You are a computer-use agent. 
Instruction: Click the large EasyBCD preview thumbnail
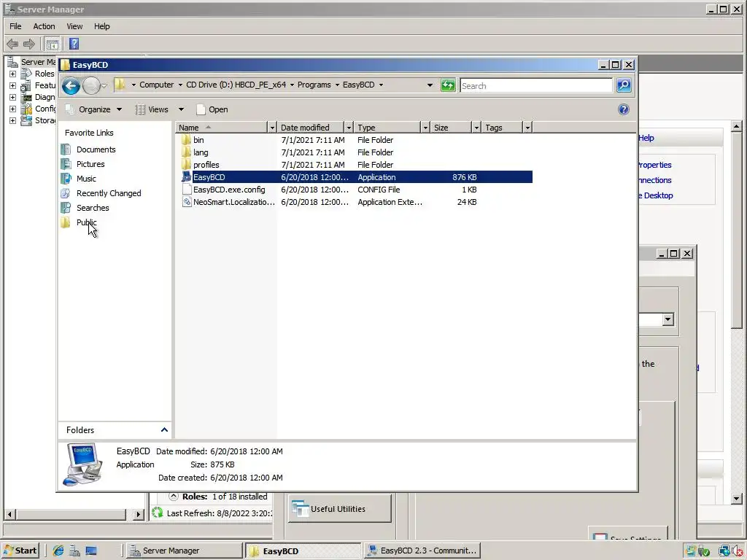click(x=83, y=464)
